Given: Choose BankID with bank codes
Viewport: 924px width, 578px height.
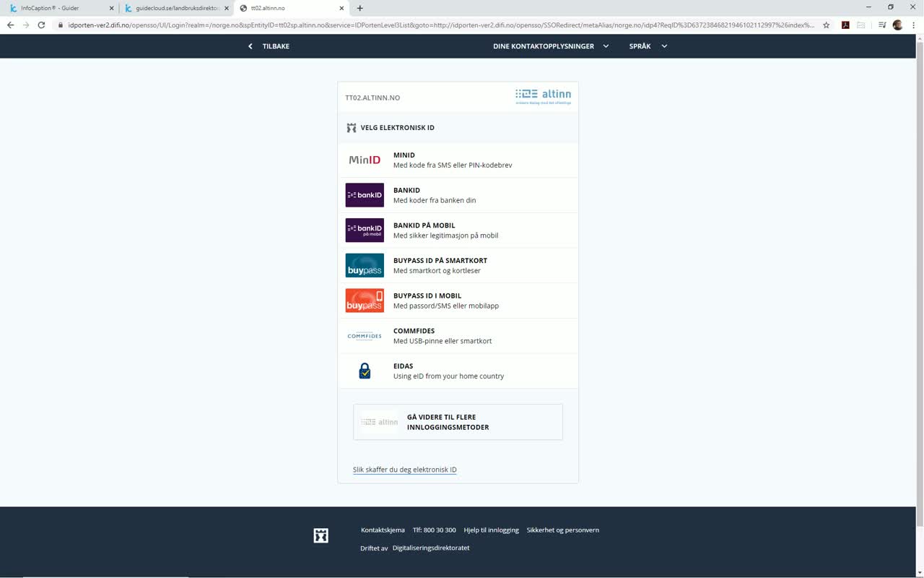Looking at the screenshot, I should click(458, 195).
